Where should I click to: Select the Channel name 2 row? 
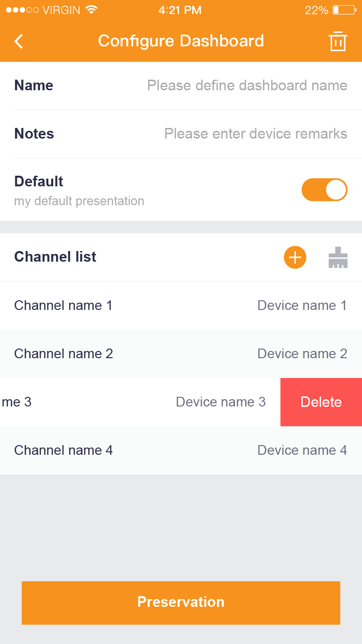tap(64, 354)
